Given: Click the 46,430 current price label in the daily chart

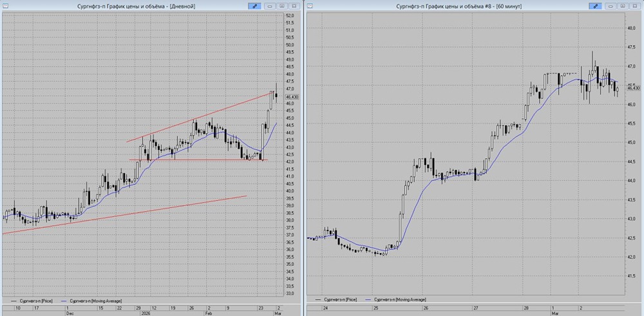Looking at the screenshot, I should tap(292, 97).
